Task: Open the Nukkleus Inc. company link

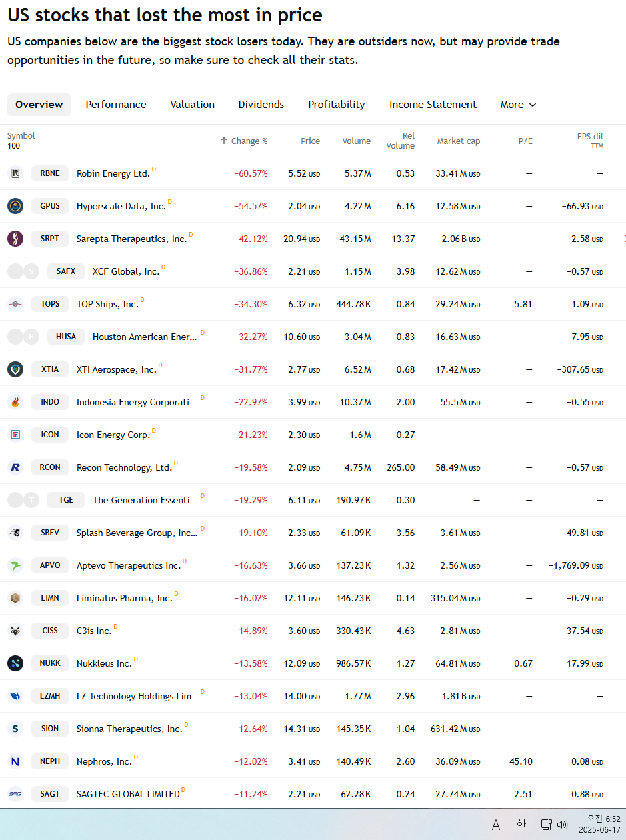Action: [104, 663]
